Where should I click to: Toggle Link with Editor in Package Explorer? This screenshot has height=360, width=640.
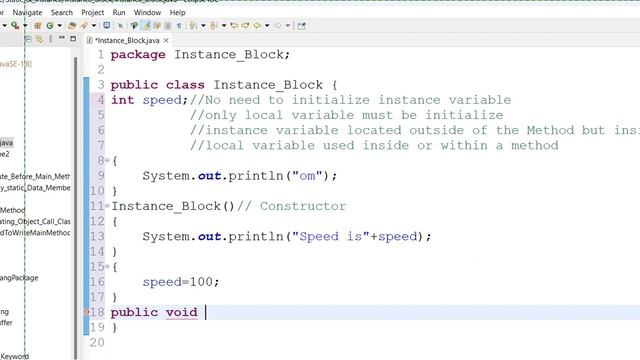[x=39, y=39]
